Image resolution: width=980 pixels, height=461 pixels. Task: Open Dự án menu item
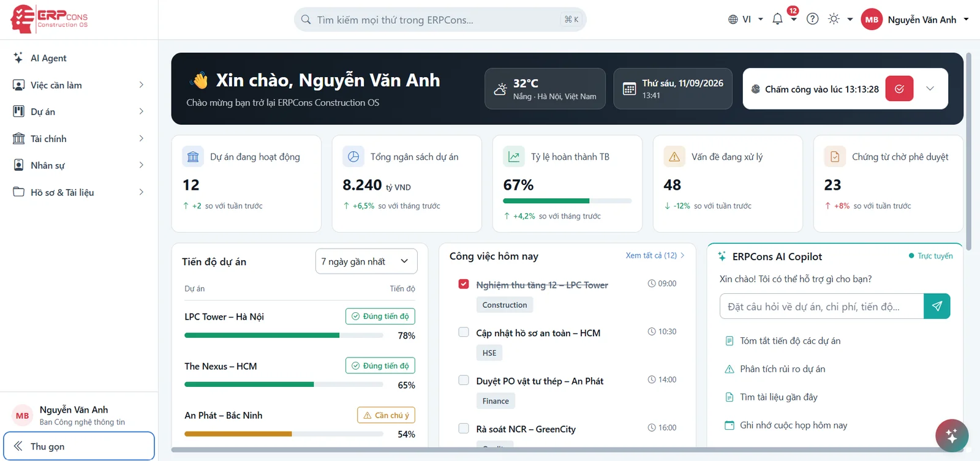click(x=79, y=111)
